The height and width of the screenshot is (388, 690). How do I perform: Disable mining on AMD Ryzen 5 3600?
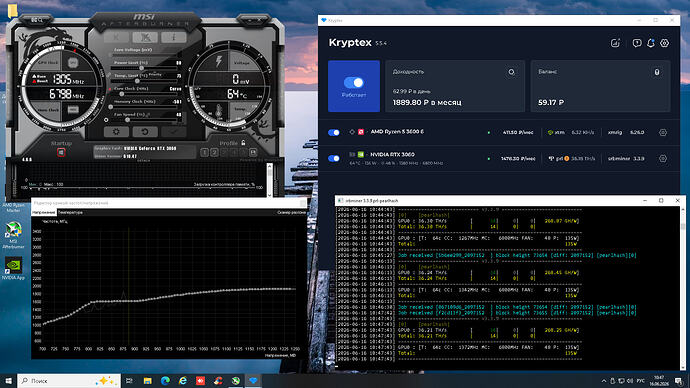click(x=334, y=132)
